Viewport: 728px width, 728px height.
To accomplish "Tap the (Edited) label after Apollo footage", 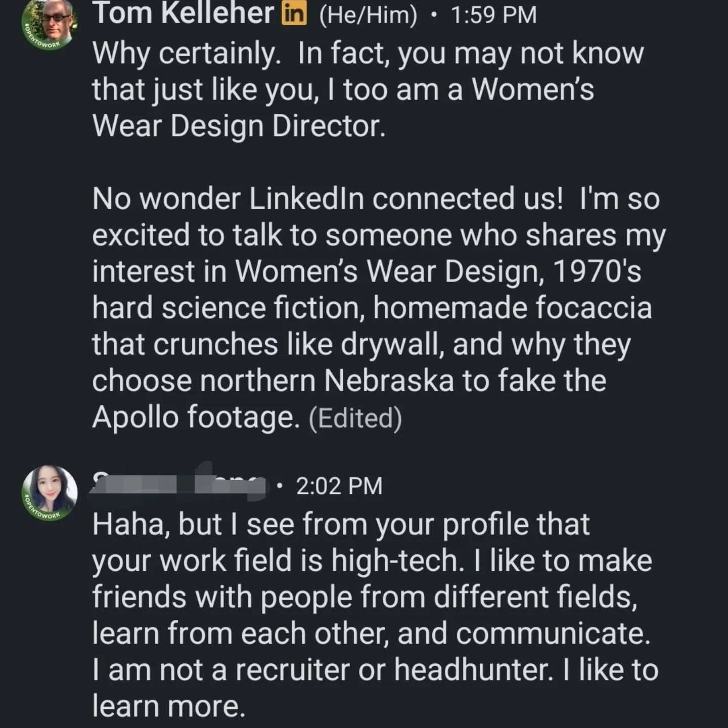I will click(355, 419).
